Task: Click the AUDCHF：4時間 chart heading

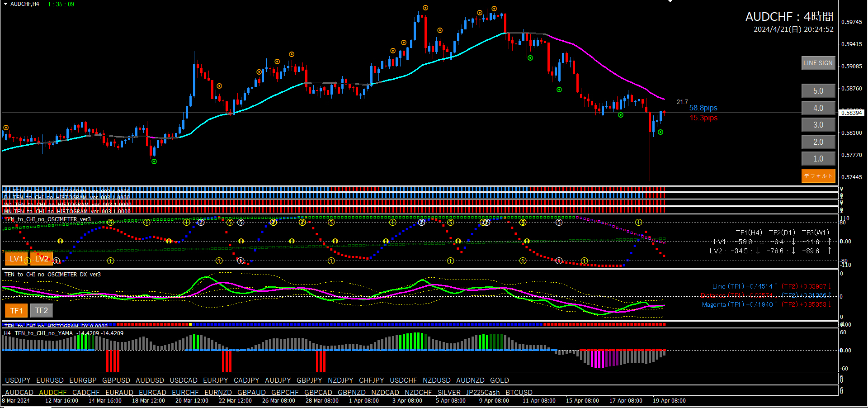Action: [789, 17]
